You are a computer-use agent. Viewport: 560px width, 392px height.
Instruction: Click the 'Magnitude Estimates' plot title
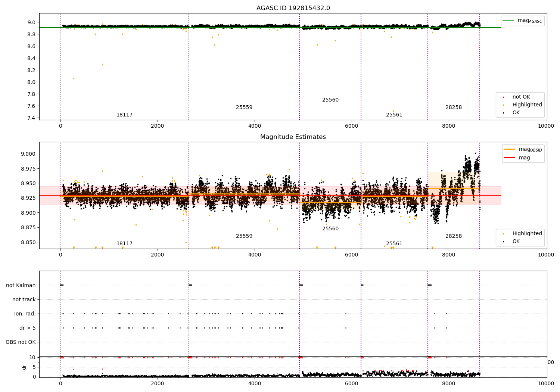pyautogui.click(x=293, y=137)
